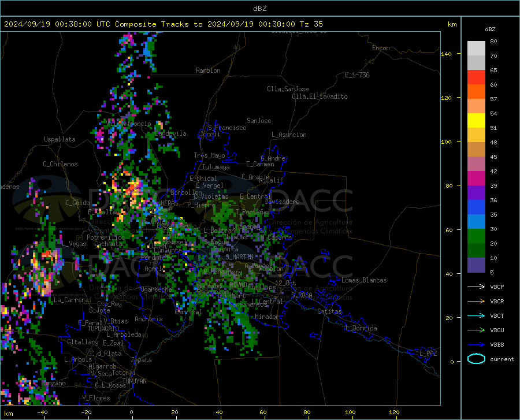520x420 pixels.
Task: Click the Gltallary map label
Action: click(83, 342)
